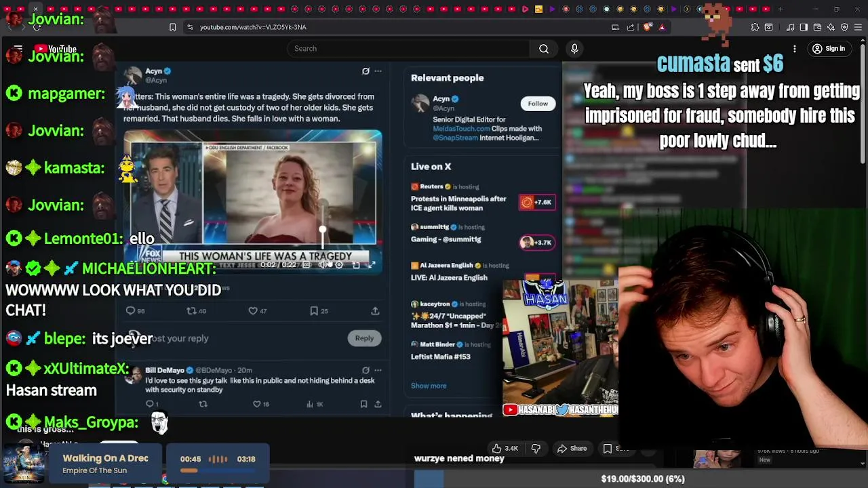The height and width of the screenshot is (488, 868).
Task: Mute the tweet video with volume icon
Action: [x=323, y=265]
